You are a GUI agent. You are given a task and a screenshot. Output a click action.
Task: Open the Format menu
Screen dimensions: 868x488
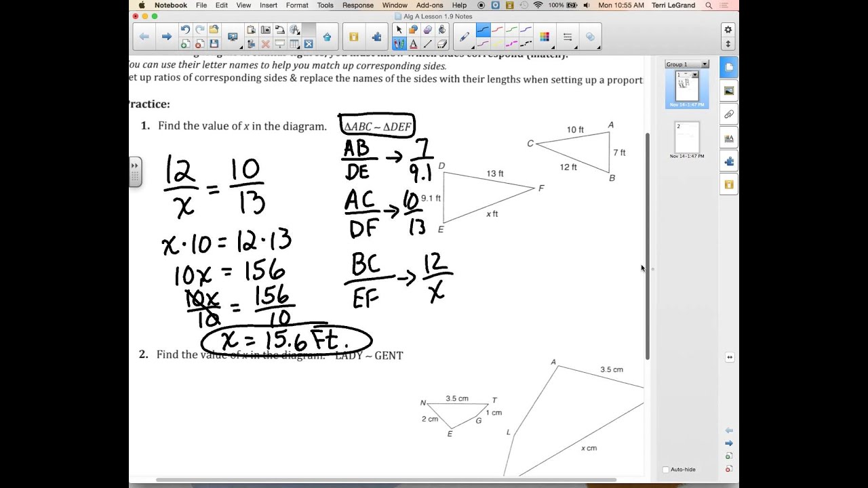[x=297, y=5]
